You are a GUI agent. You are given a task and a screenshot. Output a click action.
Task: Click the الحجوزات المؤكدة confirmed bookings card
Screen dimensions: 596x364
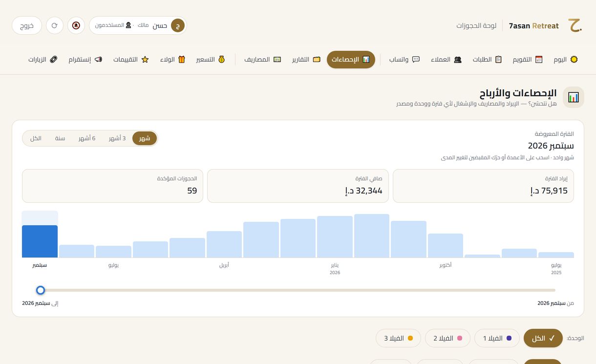112,186
